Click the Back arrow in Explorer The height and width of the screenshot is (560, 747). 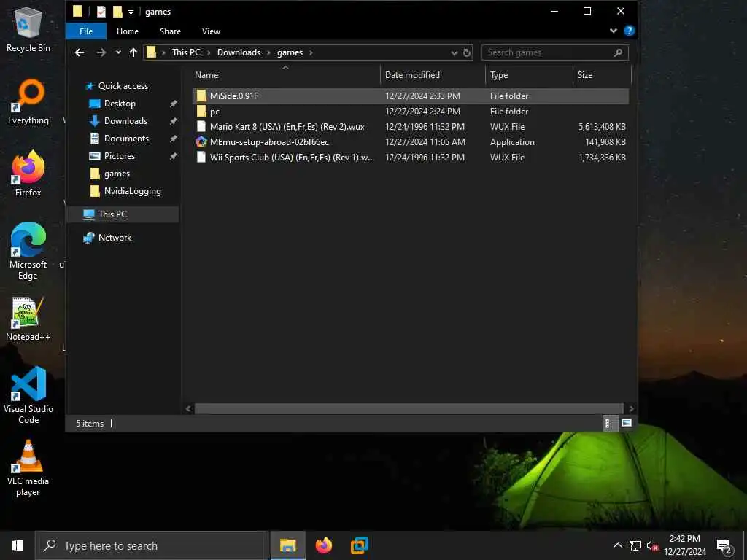coord(80,52)
